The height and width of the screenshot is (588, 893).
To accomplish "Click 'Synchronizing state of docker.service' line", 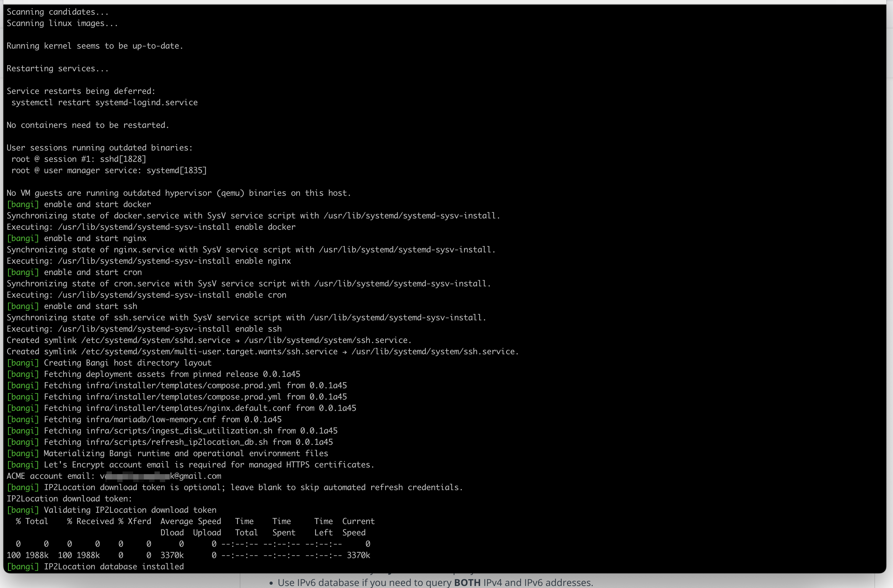I will (253, 216).
